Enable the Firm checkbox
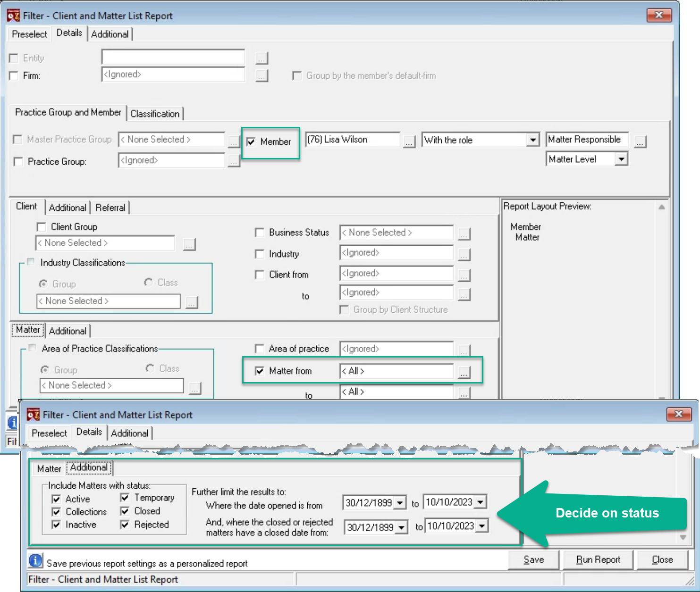This screenshot has width=700, height=592. 14,75
